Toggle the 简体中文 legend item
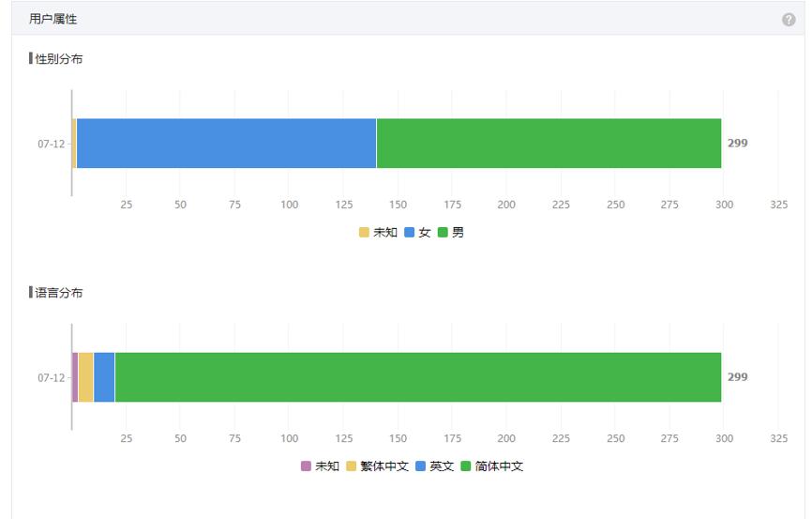Screen dimensions: 812x519 click(492, 466)
